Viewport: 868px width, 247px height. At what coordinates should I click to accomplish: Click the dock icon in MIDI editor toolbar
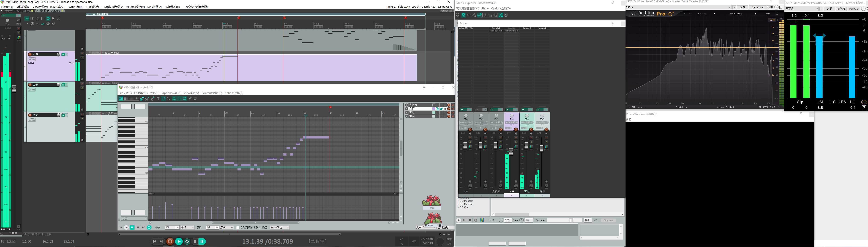coord(195,98)
